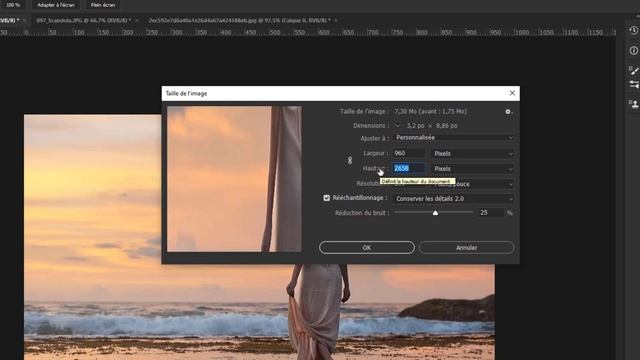Viewport: 640px width, 360px height.
Task: Expand the Dimensions unit chevron
Action: click(397, 126)
